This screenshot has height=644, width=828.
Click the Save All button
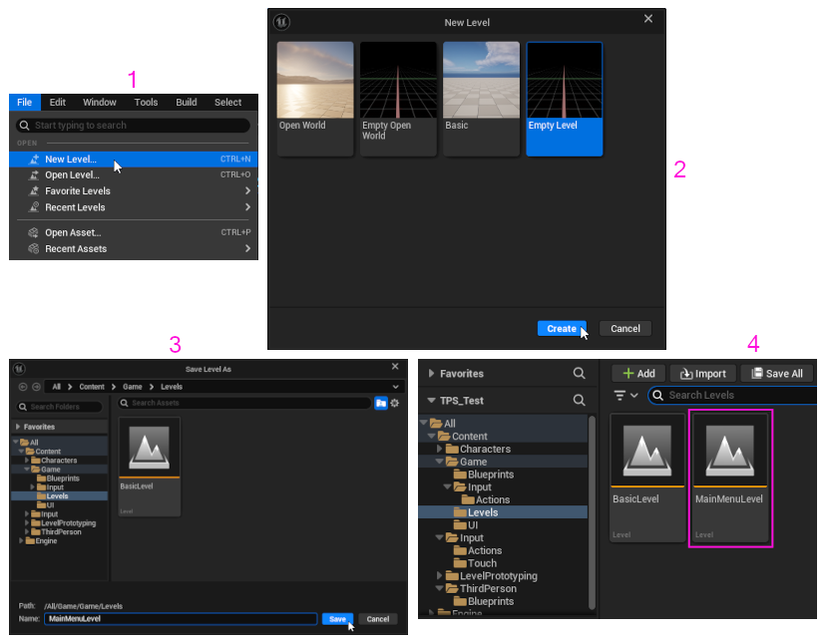pos(777,373)
